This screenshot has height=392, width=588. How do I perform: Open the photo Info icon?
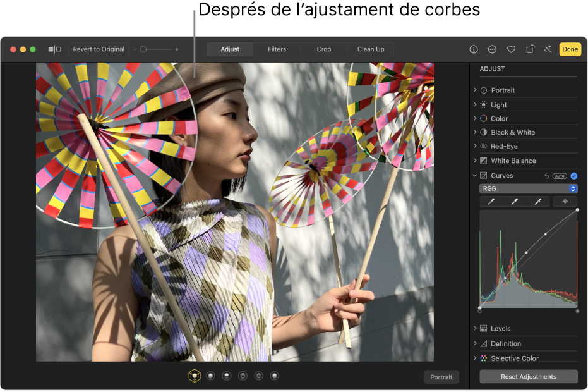[x=474, y=49]
